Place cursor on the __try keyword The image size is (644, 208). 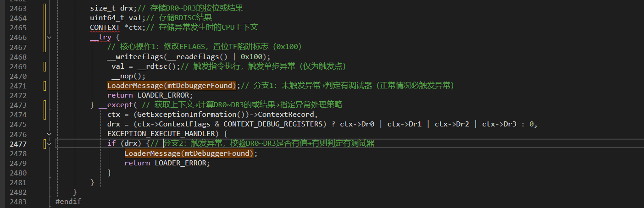[x=101, y=38]
